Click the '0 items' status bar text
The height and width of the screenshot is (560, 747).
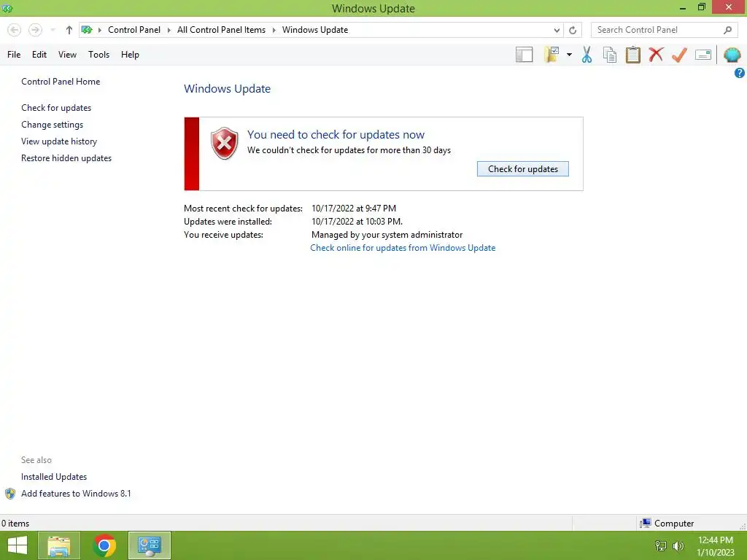click(x=15, y=524)
